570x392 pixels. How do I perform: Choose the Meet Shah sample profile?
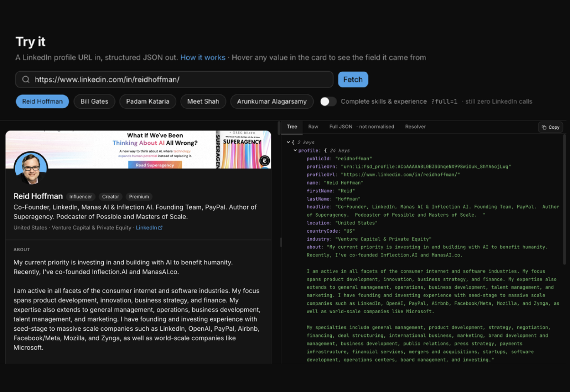pos(203,102)
